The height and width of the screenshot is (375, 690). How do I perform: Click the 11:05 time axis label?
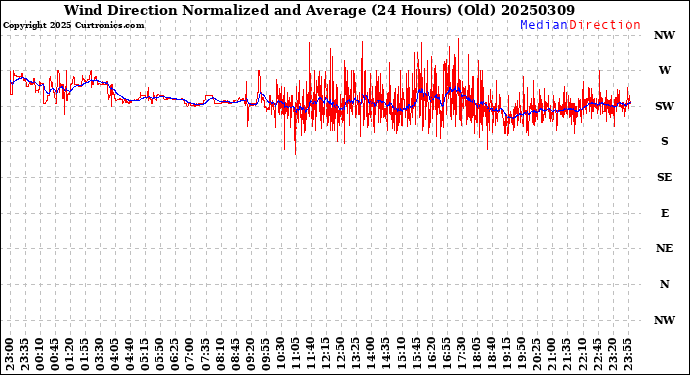[x=295, y=355]
